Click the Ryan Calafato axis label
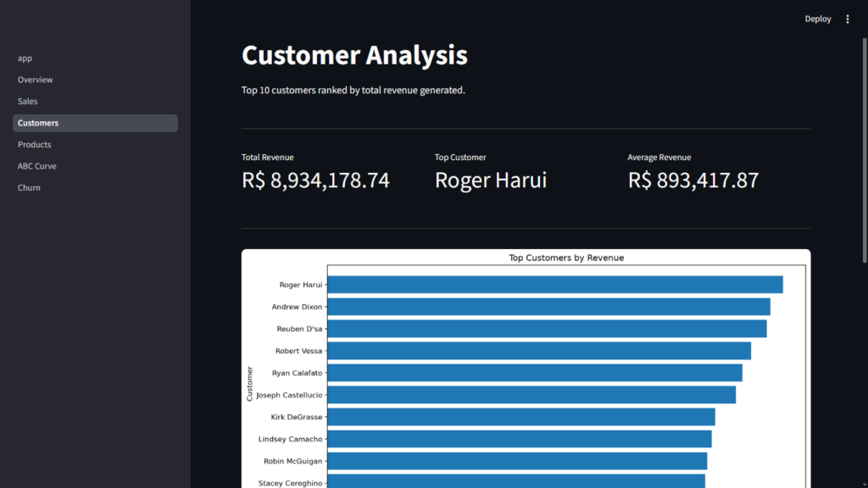Screen dimensions: 868x488 pos(298,374)
